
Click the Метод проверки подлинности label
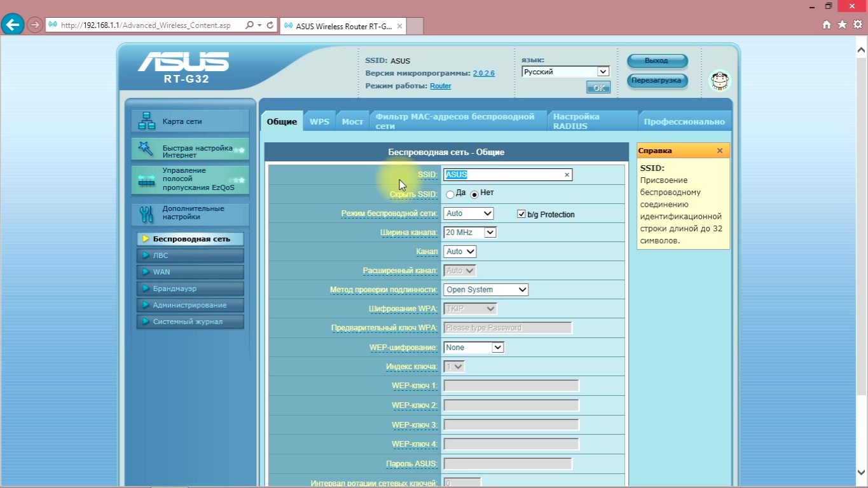tap(383, 290)
